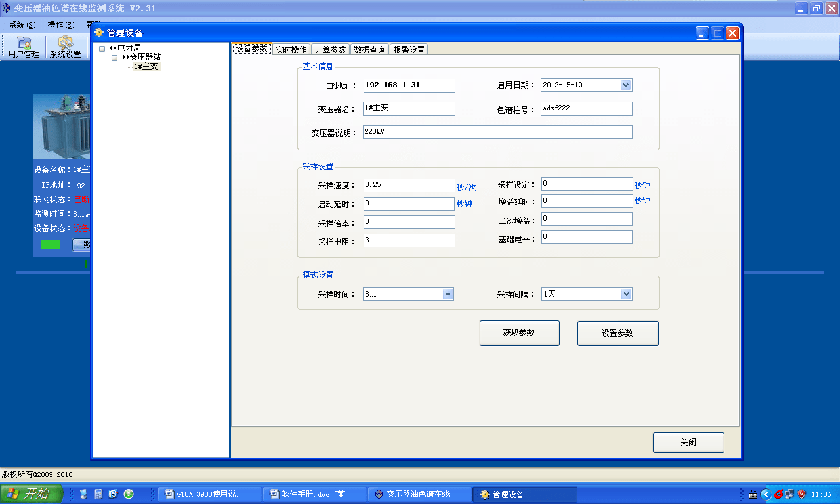Expand hidden tray icons arrow
This screenshot has width=840, height=504.
(766, 494)
